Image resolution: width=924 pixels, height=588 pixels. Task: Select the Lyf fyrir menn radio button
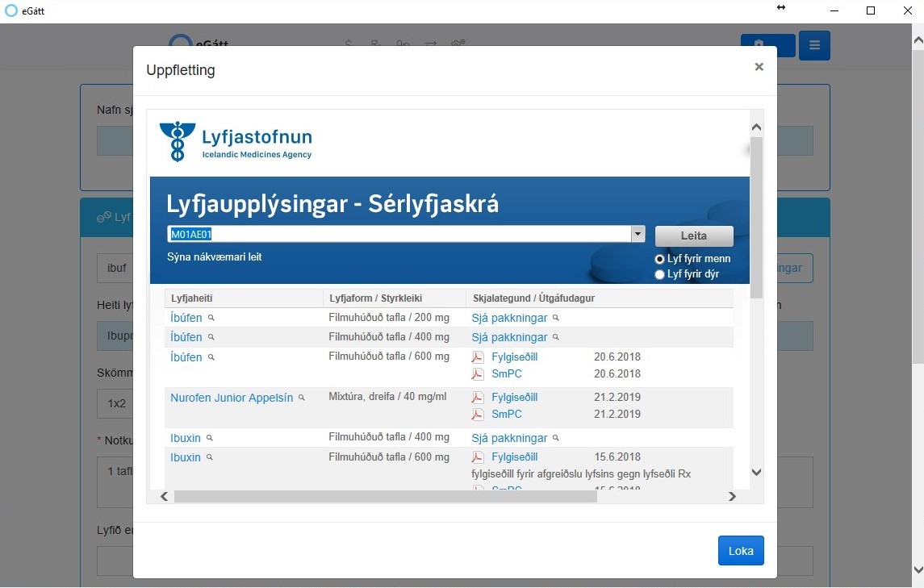point(659,259)
